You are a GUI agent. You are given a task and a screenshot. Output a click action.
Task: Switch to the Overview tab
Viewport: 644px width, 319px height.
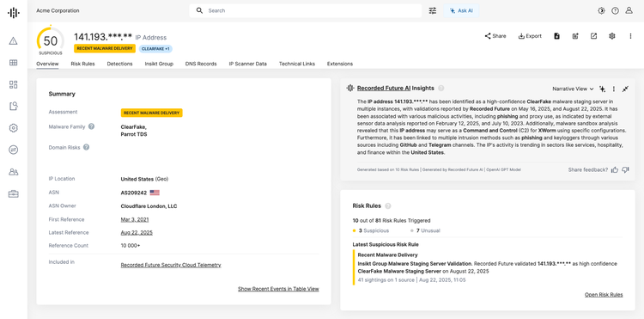pyautogui.click(x=47, y=64)
